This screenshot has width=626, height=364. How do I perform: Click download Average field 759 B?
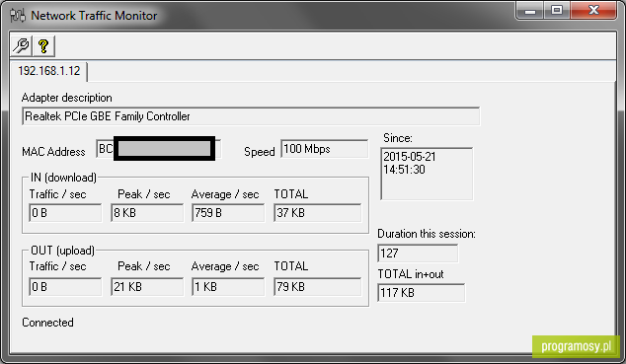[x=228, y=212]
